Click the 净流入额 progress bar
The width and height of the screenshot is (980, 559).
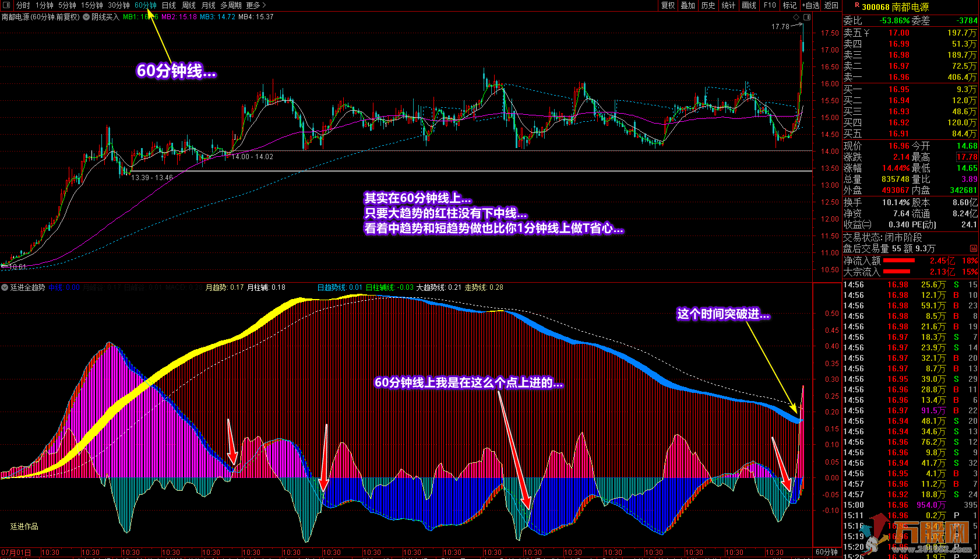pos(899,261)
